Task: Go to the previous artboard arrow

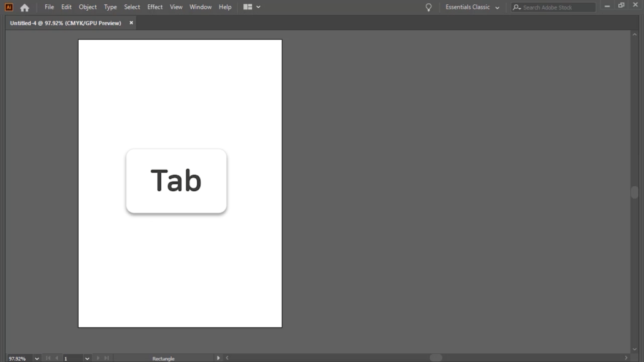Action: pos(57,358)
